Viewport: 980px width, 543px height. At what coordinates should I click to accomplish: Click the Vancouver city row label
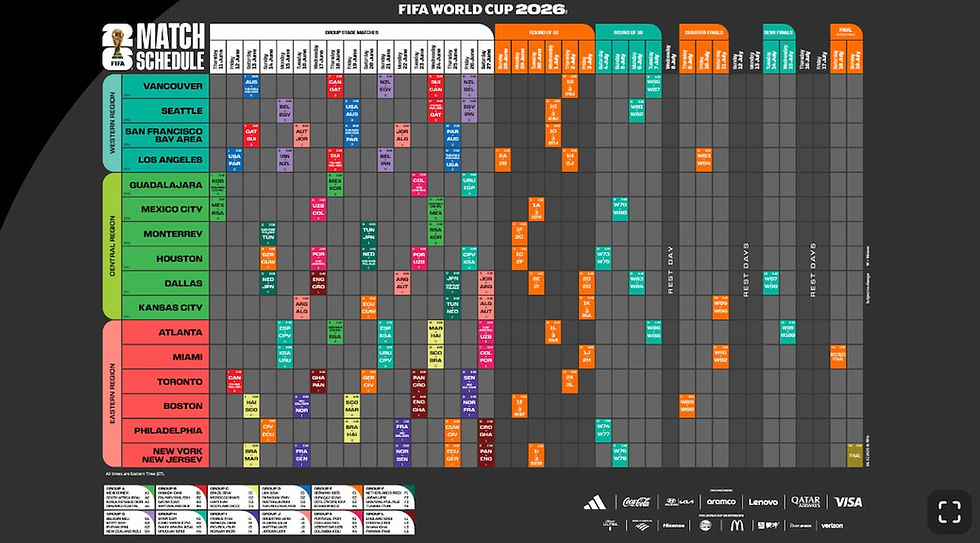coord(166,86)
